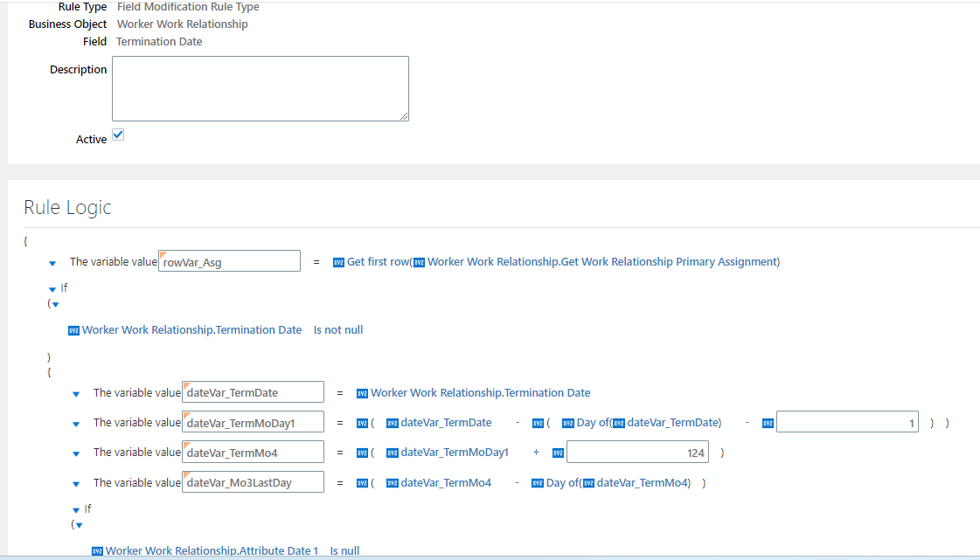Open the dropdown arrow on the rowVar_Asg row
This screenshot has width=980, height=560.
click(x=52, y=262)
